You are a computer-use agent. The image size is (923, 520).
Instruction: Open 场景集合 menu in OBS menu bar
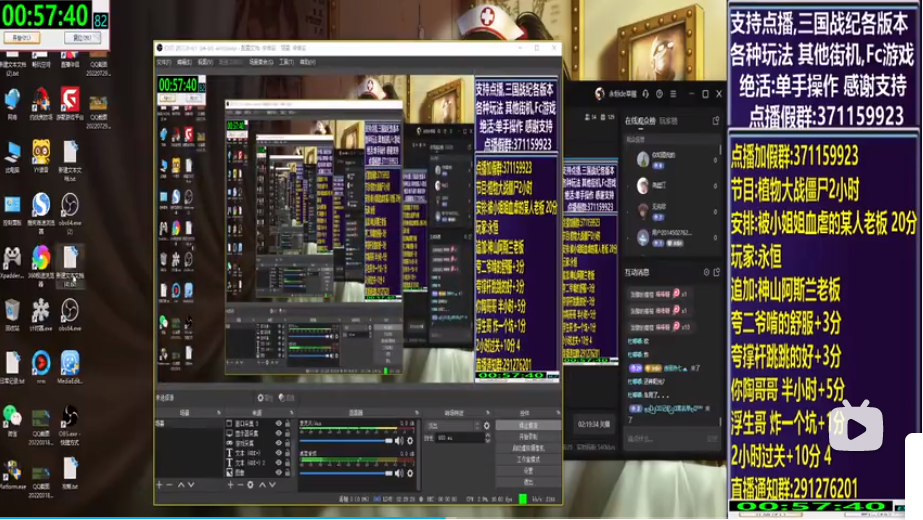(x=261, y=62)
